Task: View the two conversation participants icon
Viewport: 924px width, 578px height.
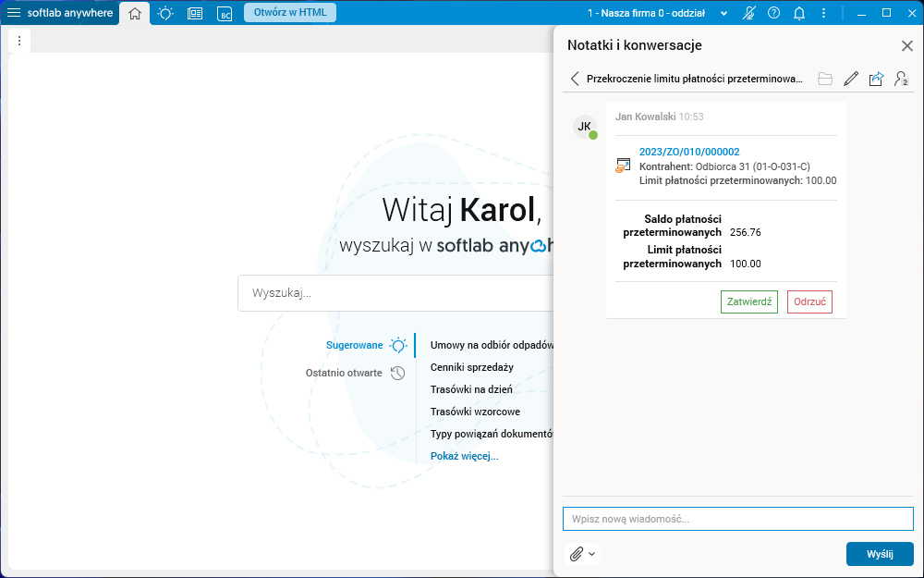Action: coord(901,79)
